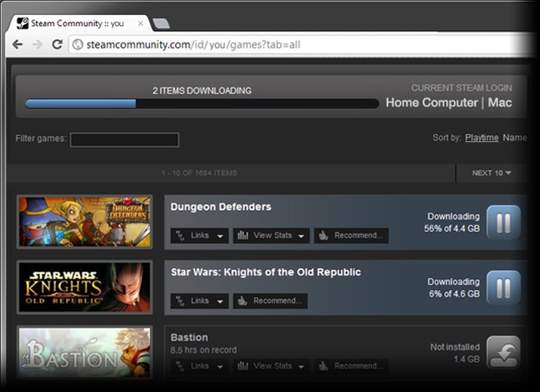The image size is (540, 392).
Task: Pause the Dungeon Defenders download
Action: [x=504, y=222]
